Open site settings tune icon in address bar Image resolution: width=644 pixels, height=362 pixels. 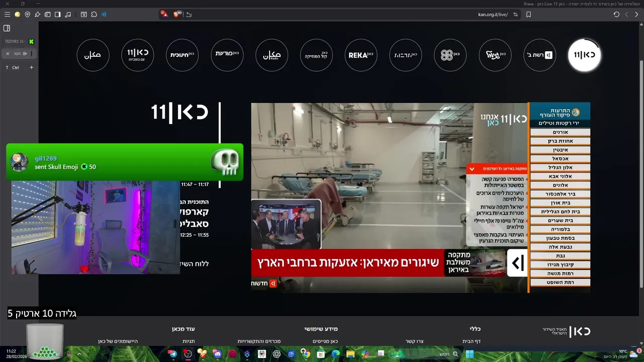515,15
